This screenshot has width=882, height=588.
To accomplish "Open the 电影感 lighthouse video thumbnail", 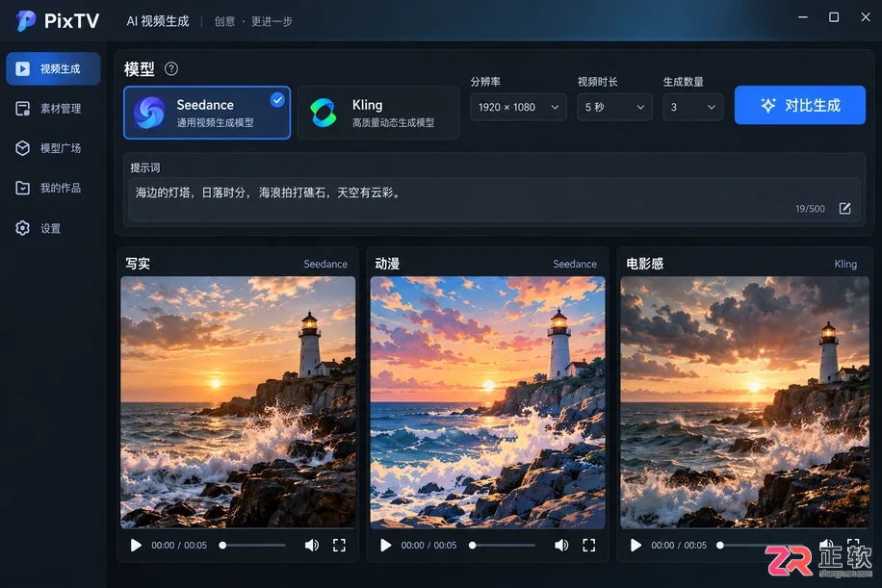I will click(744, 402).
